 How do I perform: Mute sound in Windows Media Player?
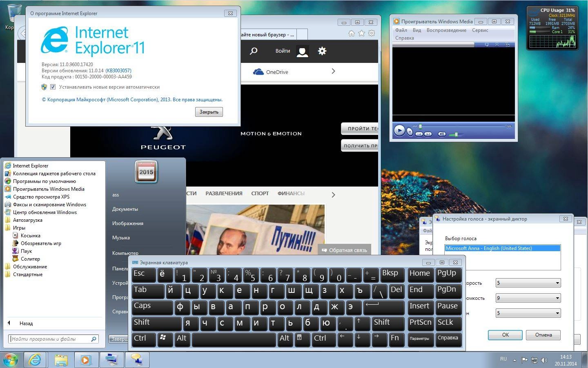tap(442, 134)
